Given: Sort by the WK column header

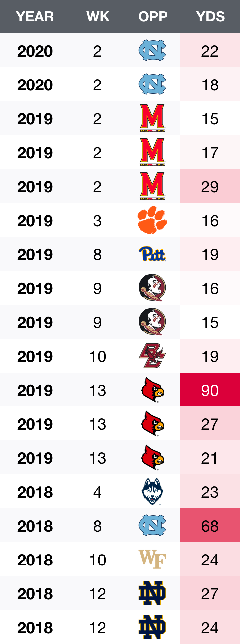Looking at the screenshot, I should click(98, 17).
